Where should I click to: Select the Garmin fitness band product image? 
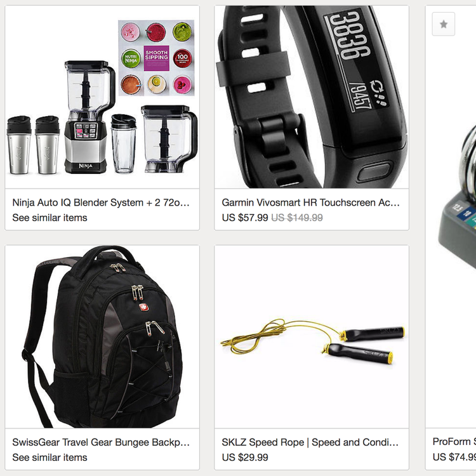click(x=312, y=97)
